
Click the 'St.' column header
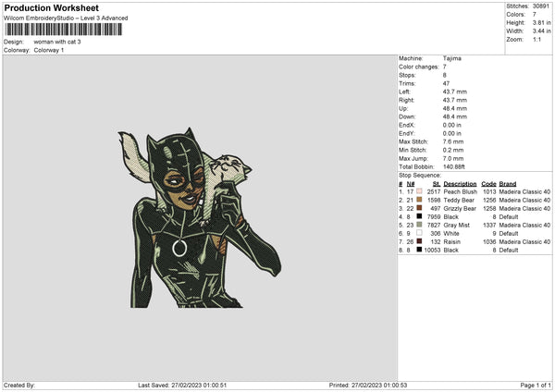tap(437, 184)
